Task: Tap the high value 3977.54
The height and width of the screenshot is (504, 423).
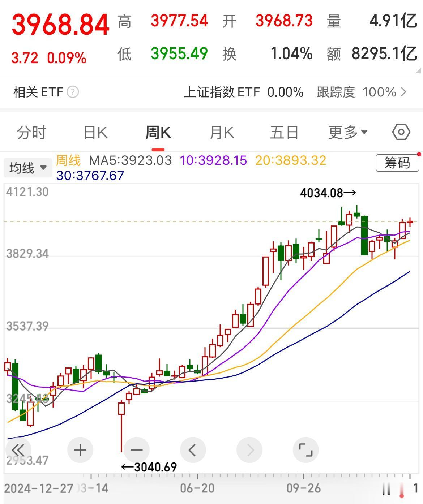Action: tap(179, 21)
